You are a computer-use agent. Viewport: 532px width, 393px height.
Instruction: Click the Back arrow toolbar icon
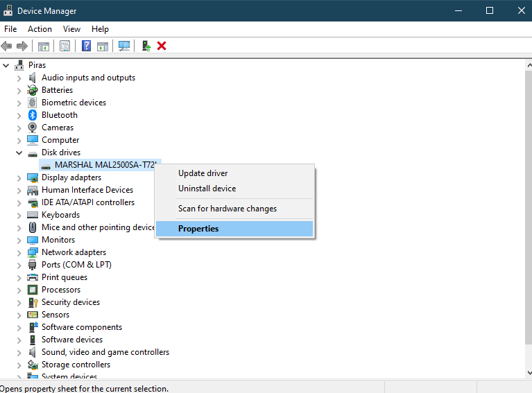click(x=6, y=46)
